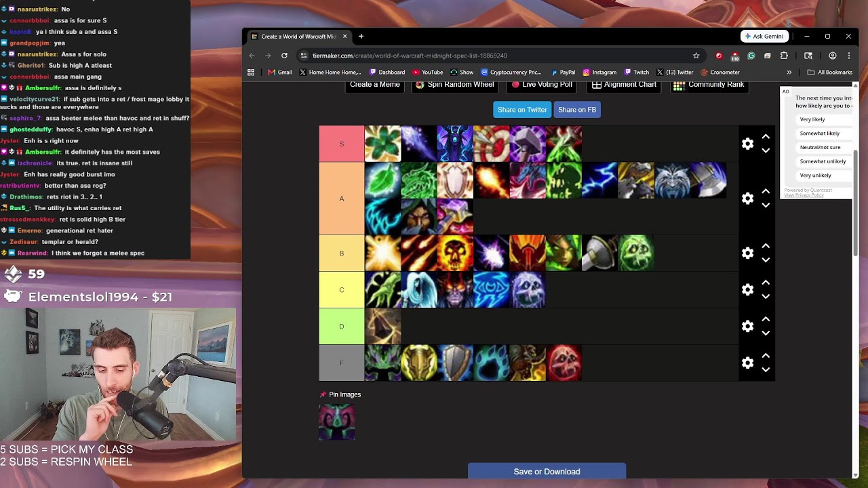Select the green leaf icon in A tier

pos(382,180)
